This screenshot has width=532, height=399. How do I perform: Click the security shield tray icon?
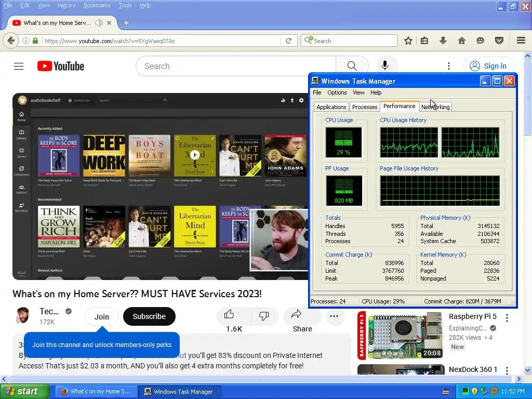point(475,392)
